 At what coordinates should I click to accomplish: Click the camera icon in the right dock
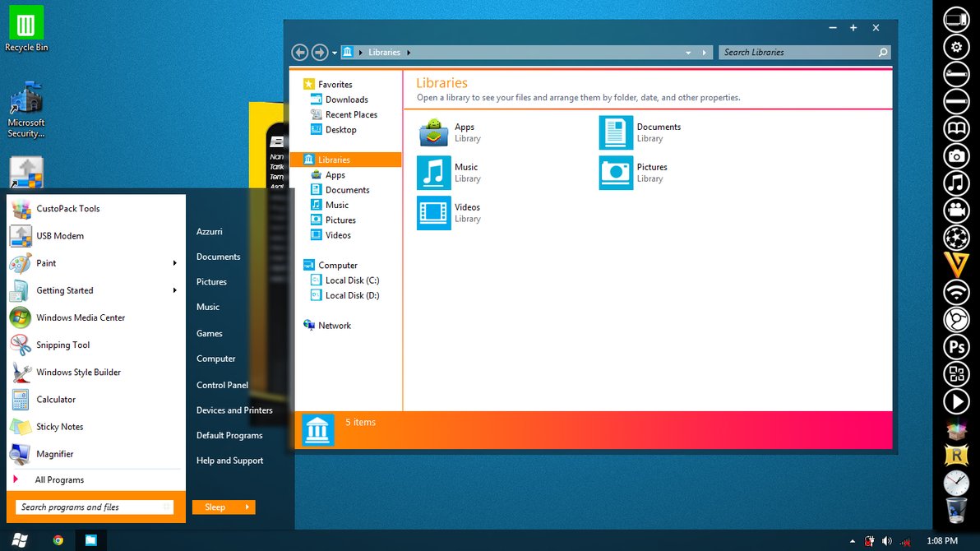click(956, 155)
